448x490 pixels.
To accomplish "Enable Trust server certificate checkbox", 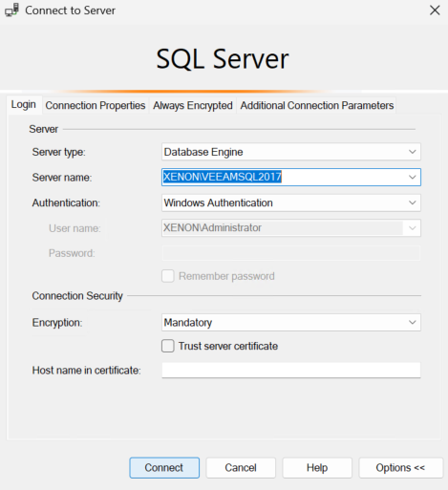I will click(168, 346).
